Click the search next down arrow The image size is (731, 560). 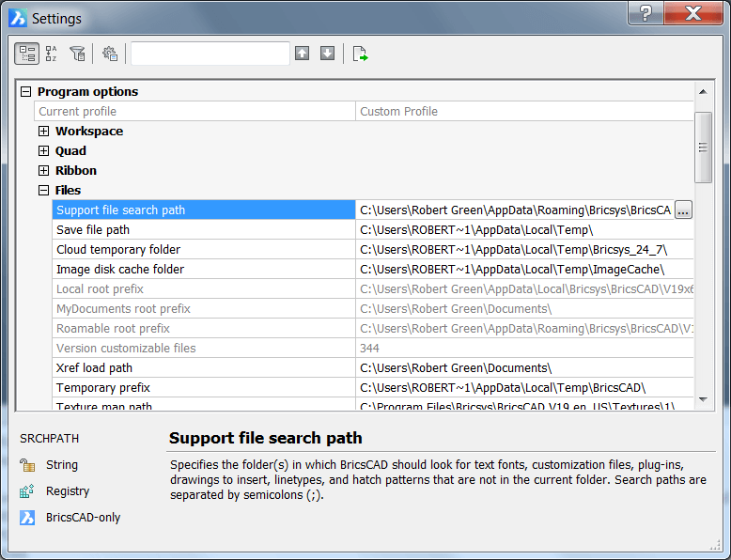coord(327,54)
